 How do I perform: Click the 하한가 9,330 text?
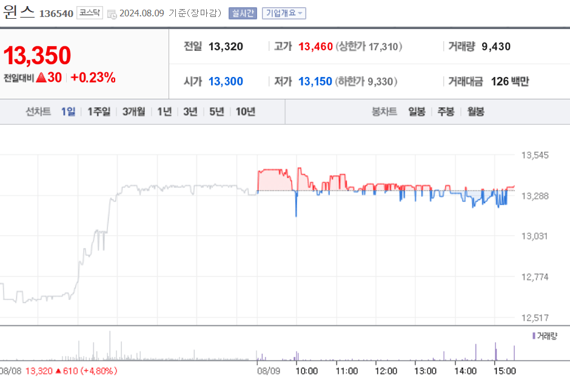coord(366,81)
